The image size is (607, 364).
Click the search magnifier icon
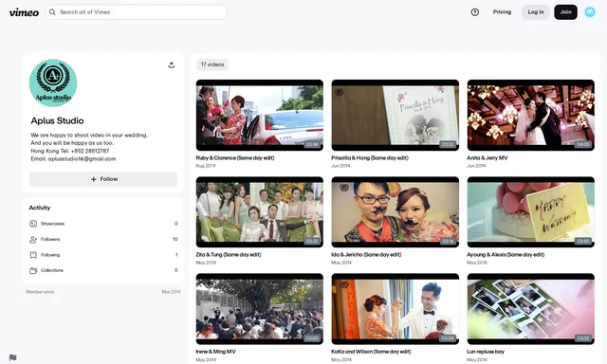click(x=52, y=12)
